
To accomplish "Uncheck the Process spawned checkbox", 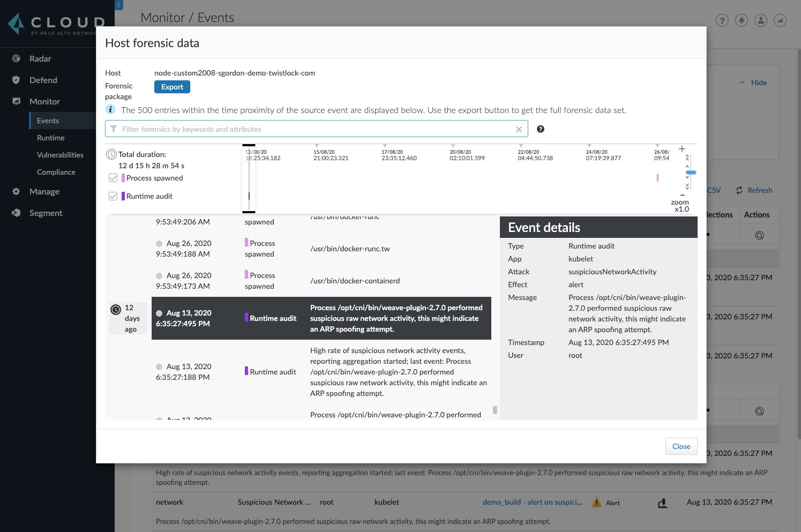I will point(113,178).
